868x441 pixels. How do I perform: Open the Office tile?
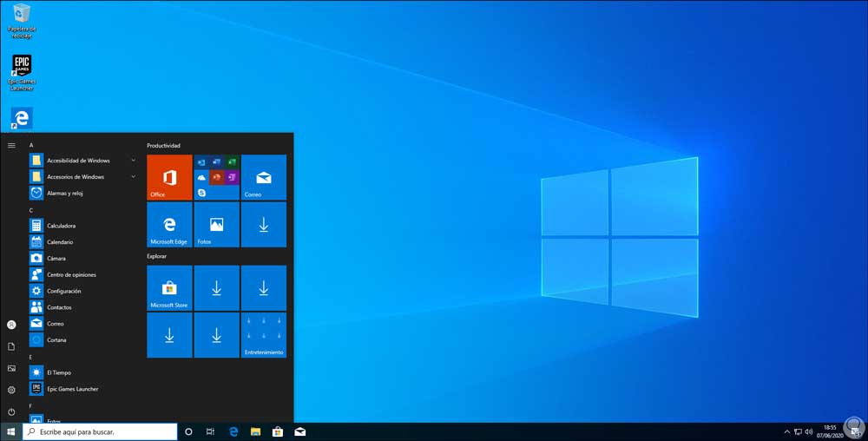pos(169,177)
